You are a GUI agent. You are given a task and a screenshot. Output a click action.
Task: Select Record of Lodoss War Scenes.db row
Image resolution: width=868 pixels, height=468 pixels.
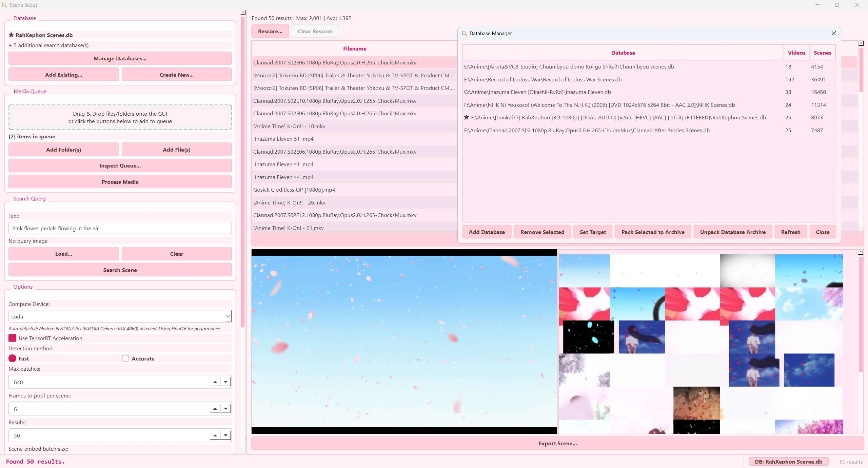coord(649,79)
